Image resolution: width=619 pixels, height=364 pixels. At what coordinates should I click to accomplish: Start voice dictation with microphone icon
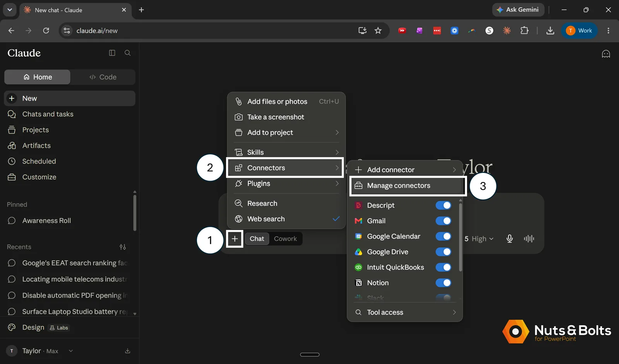[510, 239]
